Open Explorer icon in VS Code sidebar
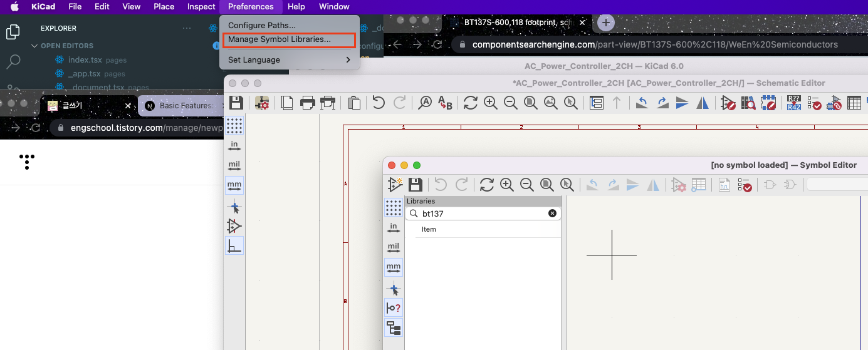Viewport: 868px width, 350px height. 13,31
